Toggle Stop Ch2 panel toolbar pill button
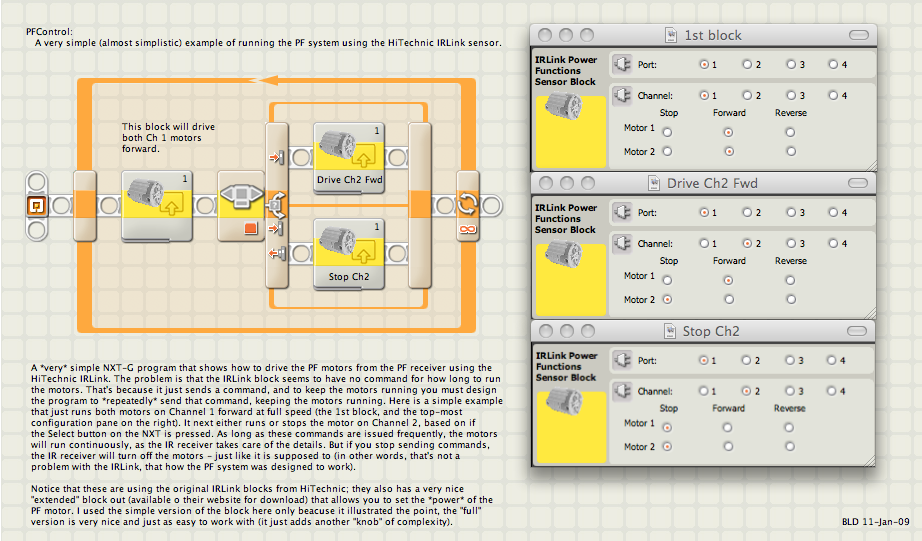This screenshot has height=541, width=922. [857, 332]
